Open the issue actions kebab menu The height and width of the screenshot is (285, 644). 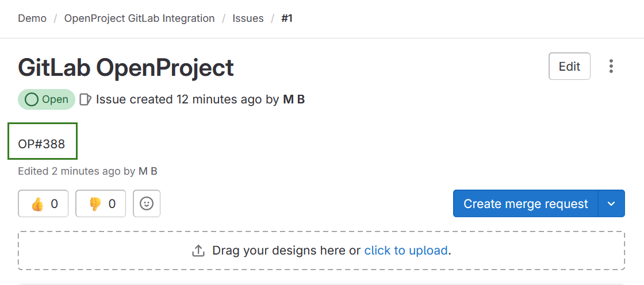pyautogui.click(x=611, y=66)
